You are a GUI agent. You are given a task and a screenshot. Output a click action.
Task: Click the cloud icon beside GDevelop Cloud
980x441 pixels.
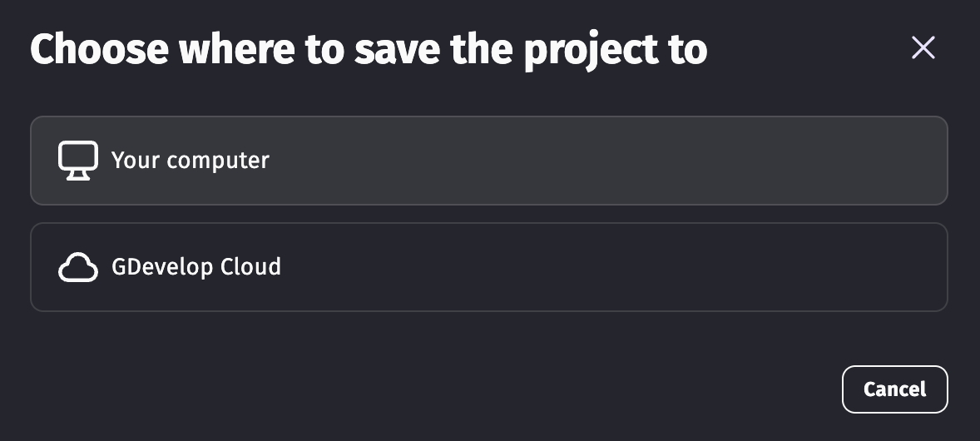[x=78, y=268]
